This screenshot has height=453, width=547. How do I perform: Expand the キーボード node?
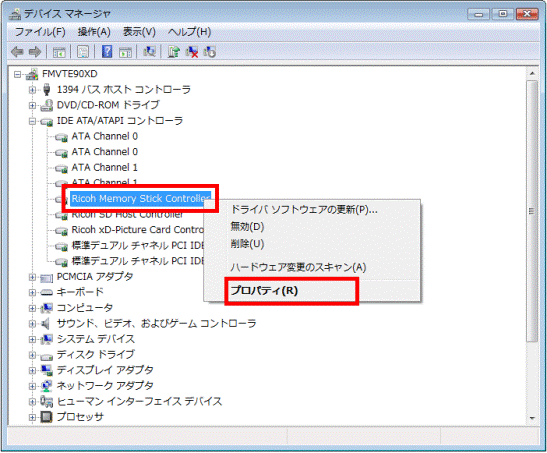[x=32, y=292]
